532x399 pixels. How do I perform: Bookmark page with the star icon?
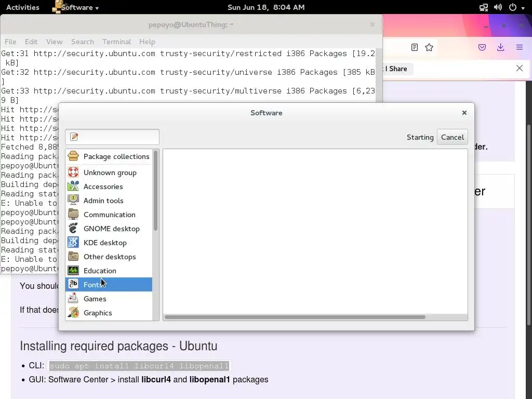click(x=429, y=47)
